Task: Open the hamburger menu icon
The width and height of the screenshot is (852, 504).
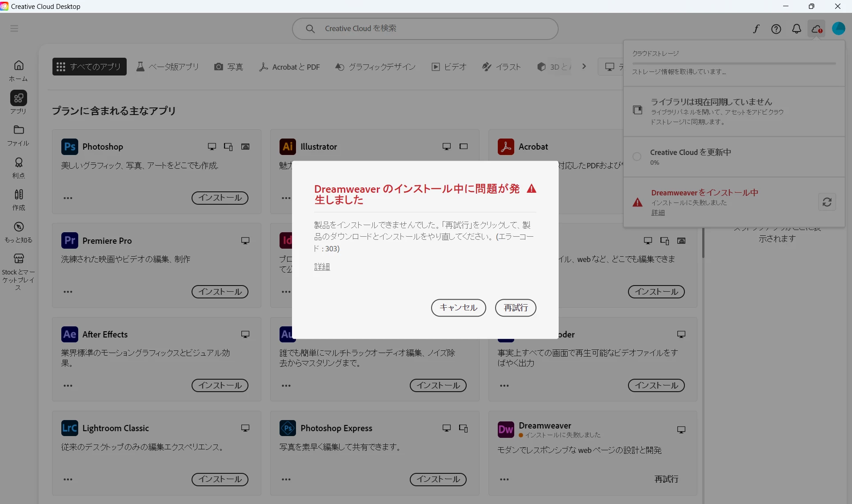Action: (14, 28)
